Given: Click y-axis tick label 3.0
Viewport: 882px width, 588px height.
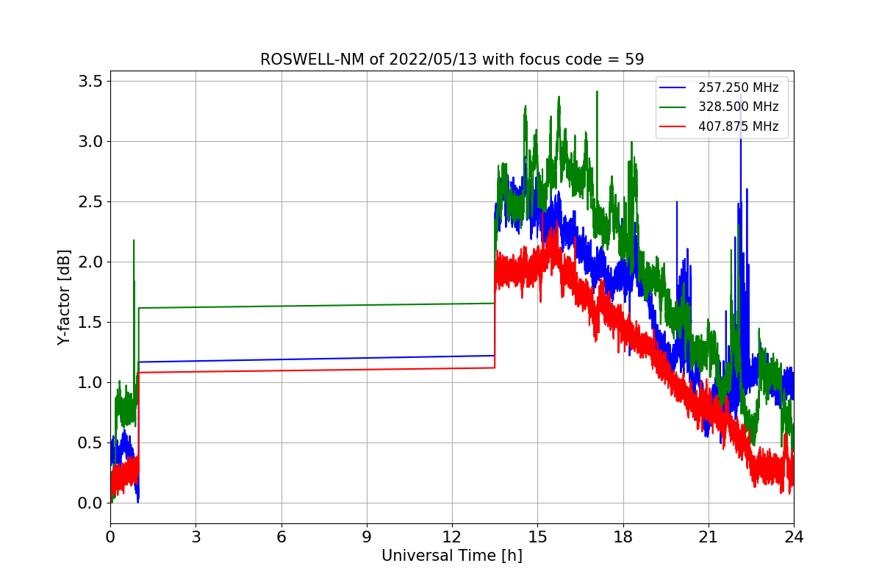Looking at the screenshot, I should [90, 141].
